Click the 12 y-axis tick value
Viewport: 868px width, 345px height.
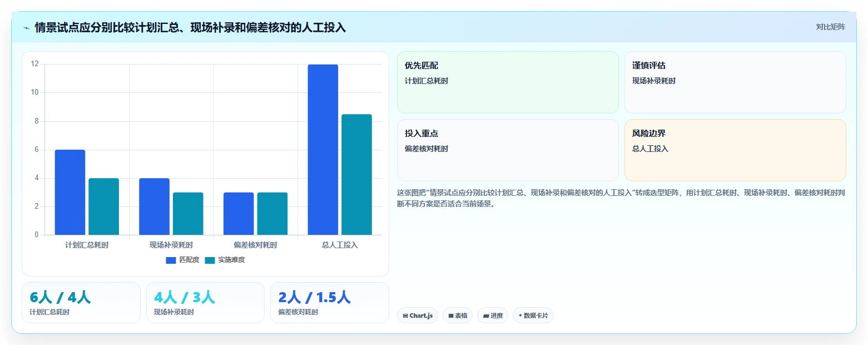click(35, 64)
